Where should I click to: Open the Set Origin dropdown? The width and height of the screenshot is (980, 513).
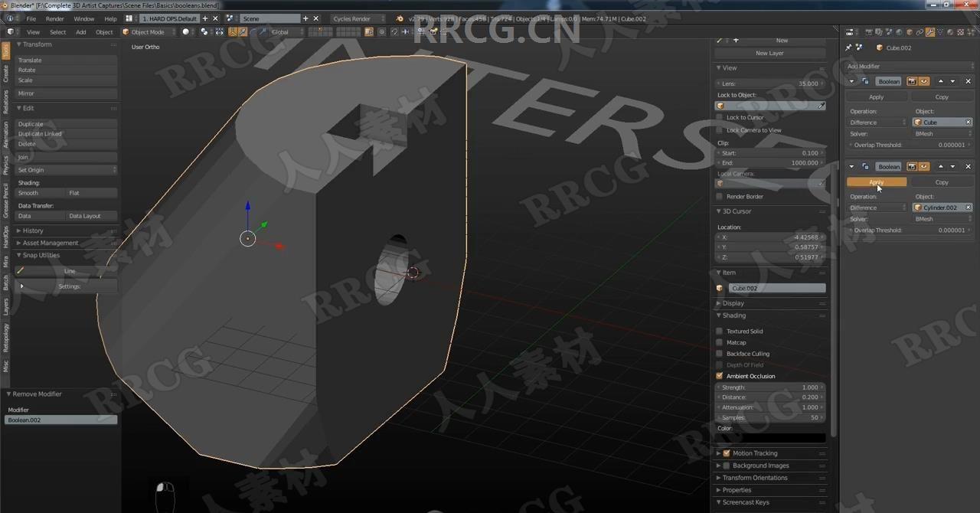pos(67,170)
